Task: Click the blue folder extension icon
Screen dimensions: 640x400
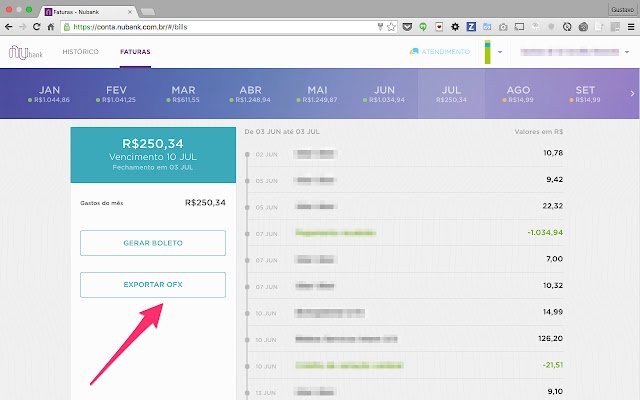Action: tap(487, 27)
